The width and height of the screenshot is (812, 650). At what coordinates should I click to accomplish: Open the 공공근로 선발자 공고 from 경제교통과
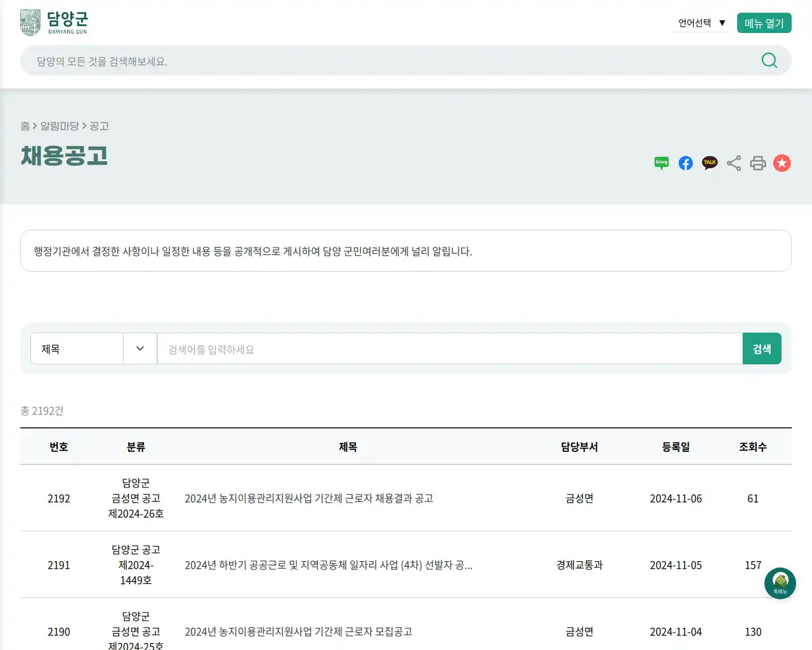[329, 565]
